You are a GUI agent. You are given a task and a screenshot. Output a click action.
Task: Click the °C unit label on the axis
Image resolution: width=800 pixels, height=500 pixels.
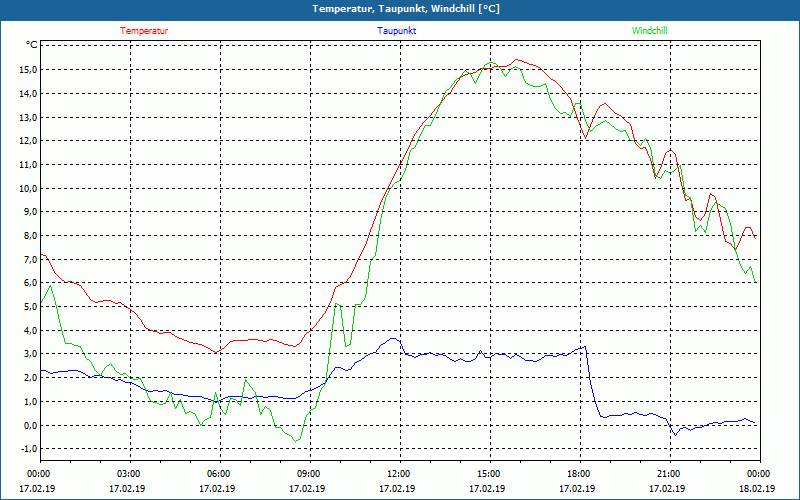(x=31, y=45)
